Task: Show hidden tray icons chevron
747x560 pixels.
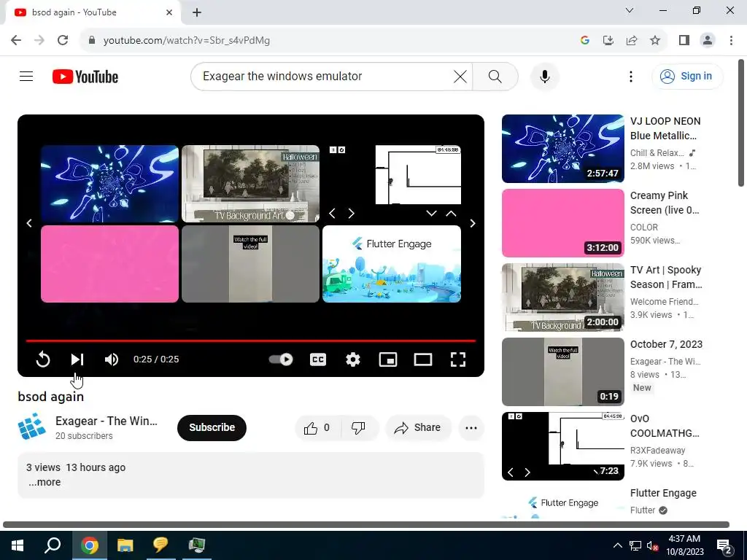Action: (617, 545)
